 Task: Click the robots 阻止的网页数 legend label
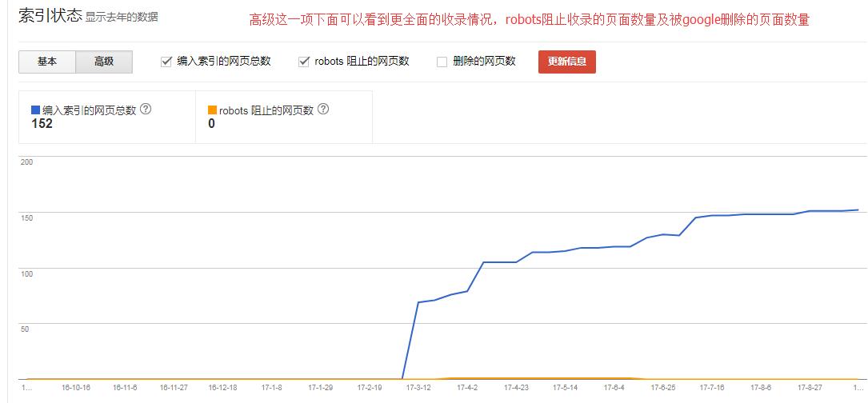[266, 110]
